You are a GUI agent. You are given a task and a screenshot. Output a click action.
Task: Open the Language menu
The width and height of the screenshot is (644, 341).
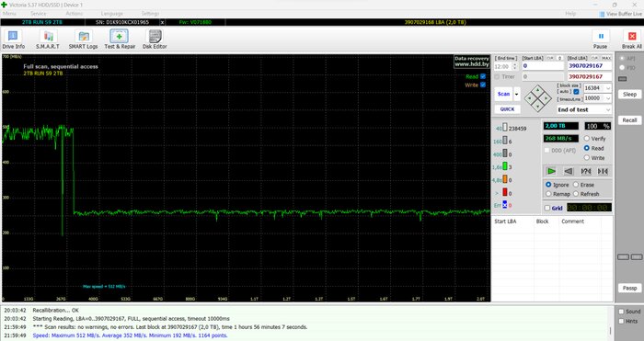pyautogui.click(x=111, y=14)
